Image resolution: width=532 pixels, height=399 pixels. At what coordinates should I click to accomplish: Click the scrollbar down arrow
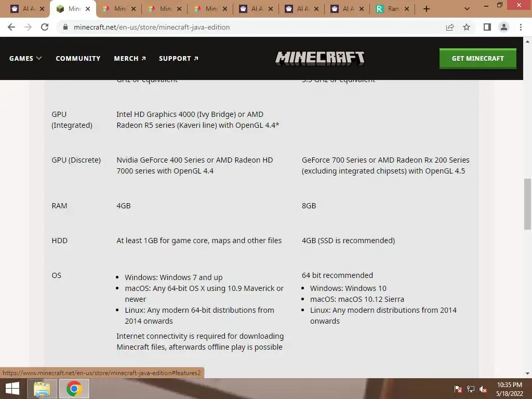tap(527, 373)
